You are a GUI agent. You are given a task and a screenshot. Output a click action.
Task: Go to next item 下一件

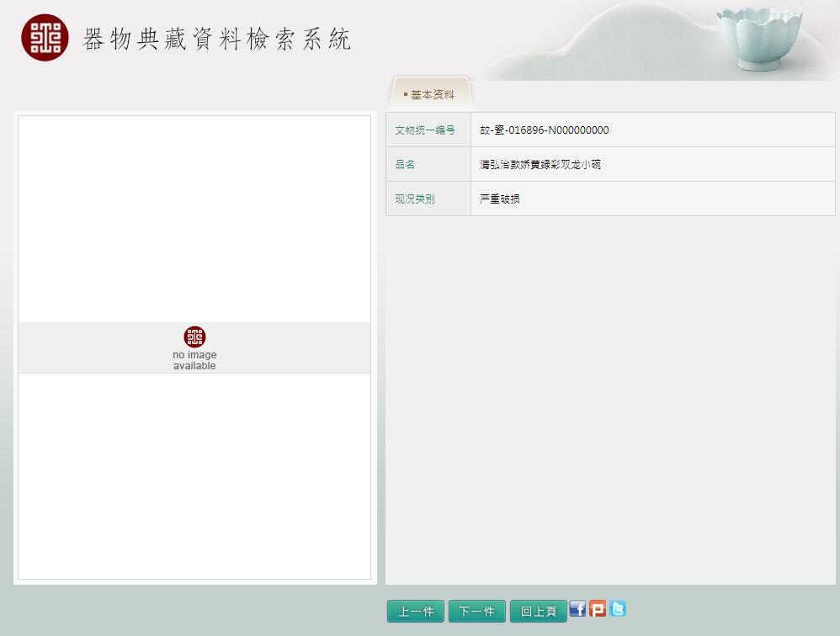click(x=476, y=612)
